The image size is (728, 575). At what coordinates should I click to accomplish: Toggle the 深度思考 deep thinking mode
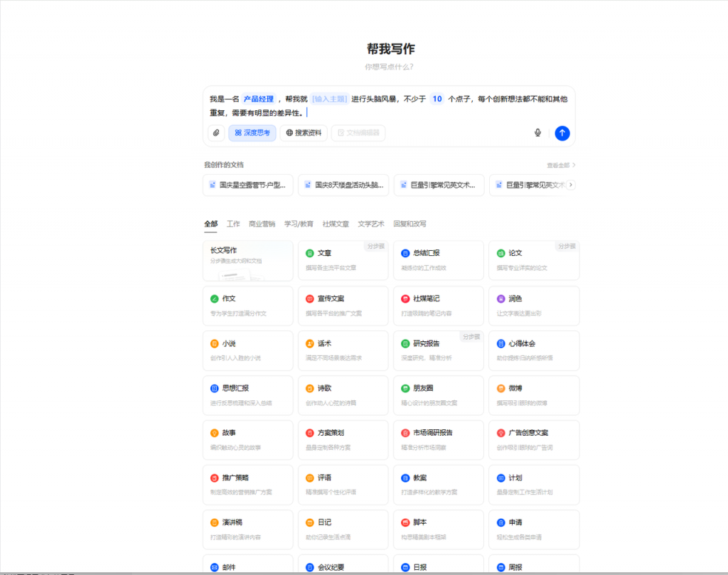click(252, 133)
